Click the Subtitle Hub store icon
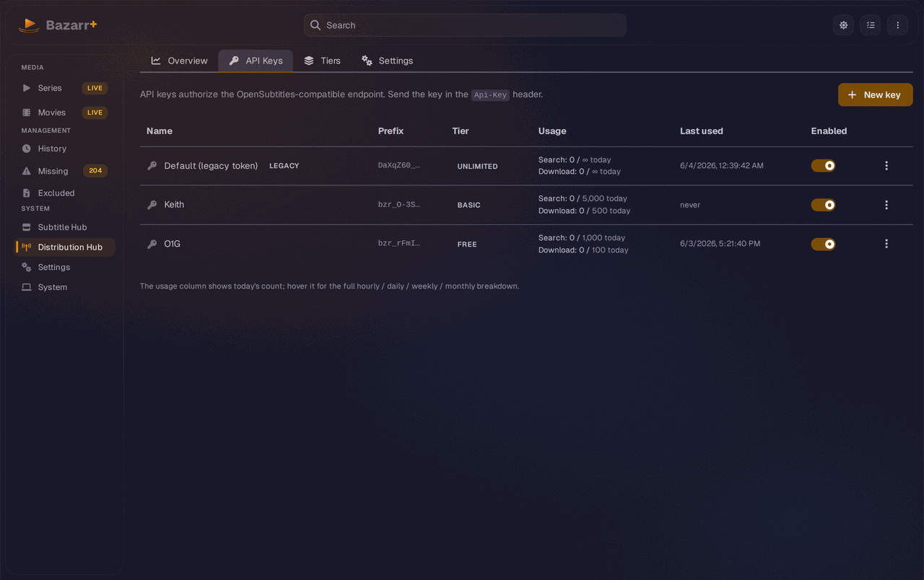The width and height of the screenshot is (924, 580). click(27, 227)
